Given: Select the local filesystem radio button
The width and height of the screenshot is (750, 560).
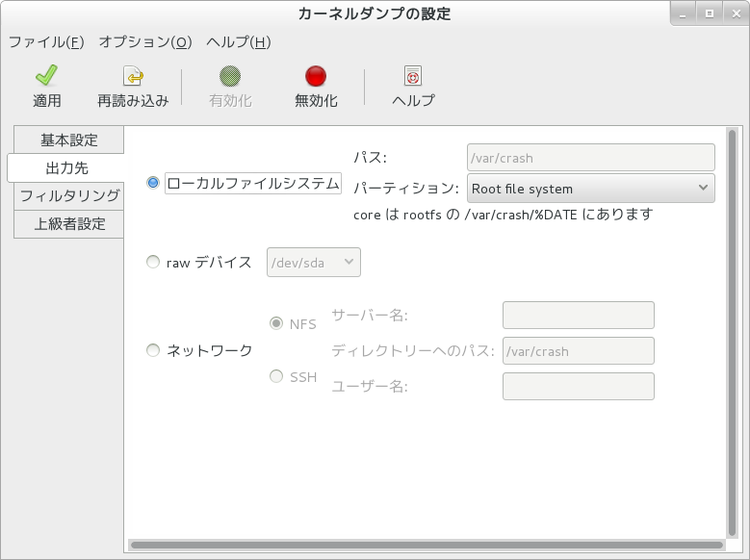Looking at the screenshot, I should (153, 183).
